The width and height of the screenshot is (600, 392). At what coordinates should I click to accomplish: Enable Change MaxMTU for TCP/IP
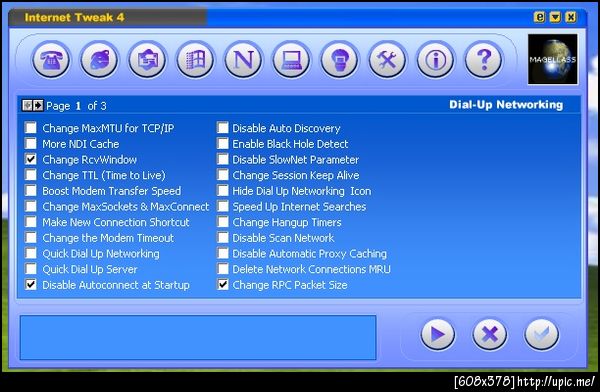31,127
